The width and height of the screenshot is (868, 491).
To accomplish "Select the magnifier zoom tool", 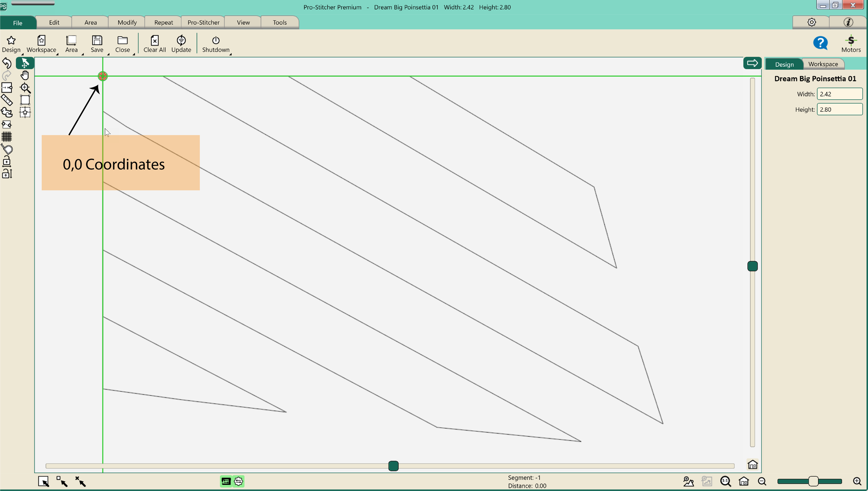I will (x=25, y=88).
